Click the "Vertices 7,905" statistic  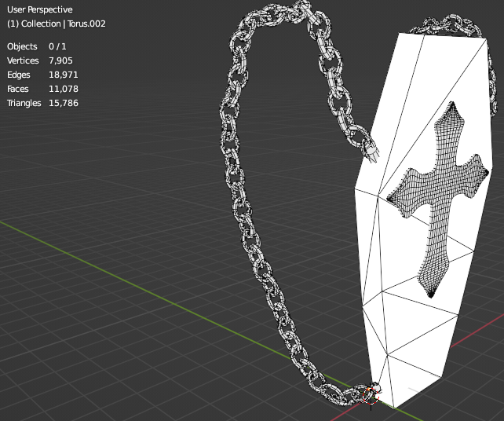[40, 60]
